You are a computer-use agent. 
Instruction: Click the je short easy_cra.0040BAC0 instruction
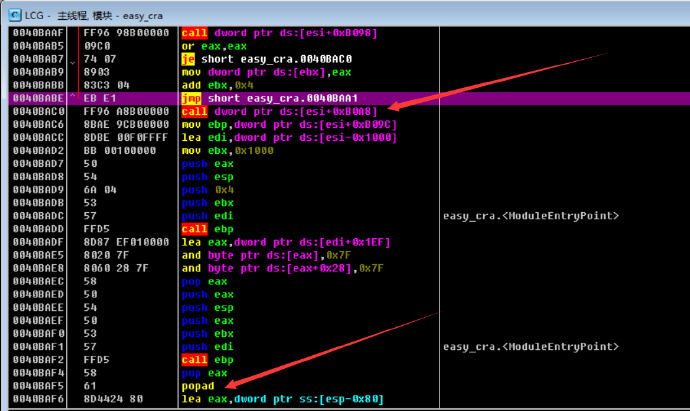[267, 59]
